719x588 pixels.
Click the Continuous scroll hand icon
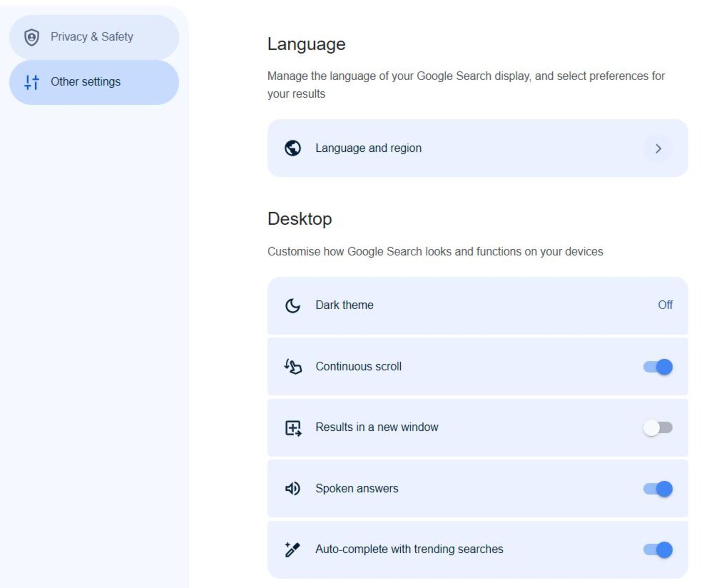(x=292, y=366)
